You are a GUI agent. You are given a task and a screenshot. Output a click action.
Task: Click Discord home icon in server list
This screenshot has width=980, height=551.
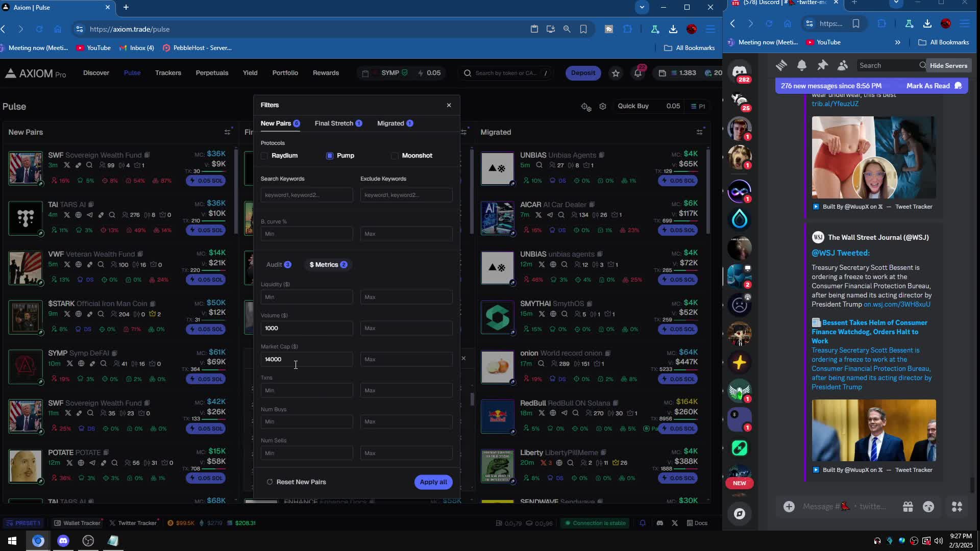tap(740, 72)
